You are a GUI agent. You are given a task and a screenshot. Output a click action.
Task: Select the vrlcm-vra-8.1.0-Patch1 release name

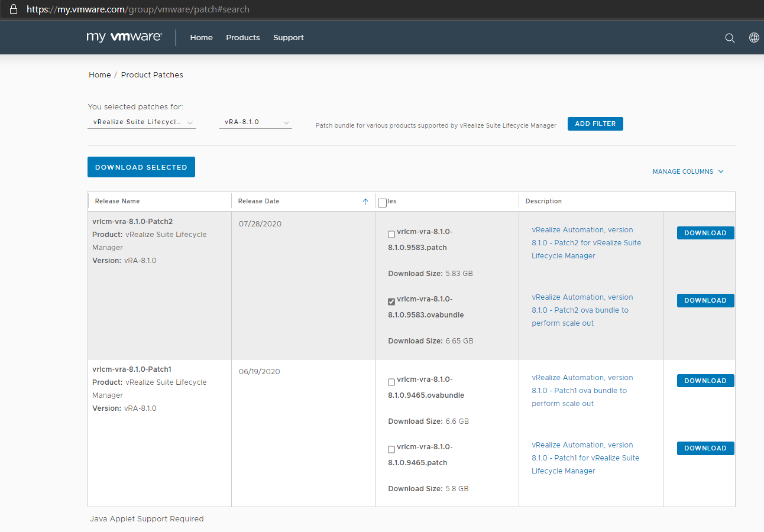[132, 369]
